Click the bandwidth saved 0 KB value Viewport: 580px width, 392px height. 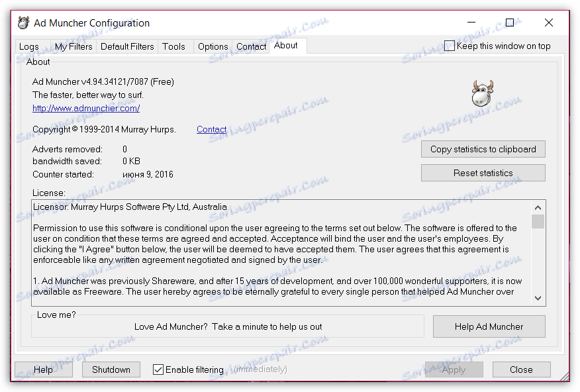click(131, 162)
